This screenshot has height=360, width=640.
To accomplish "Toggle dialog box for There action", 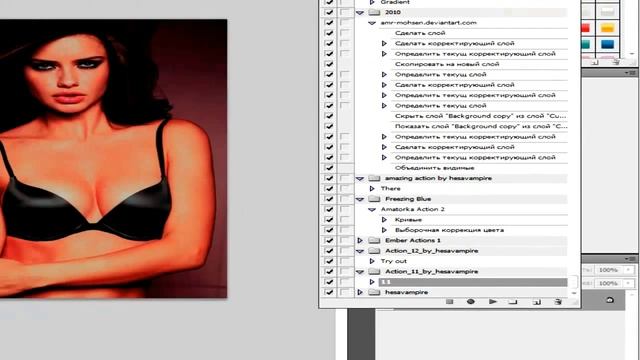I will [345, 189].
